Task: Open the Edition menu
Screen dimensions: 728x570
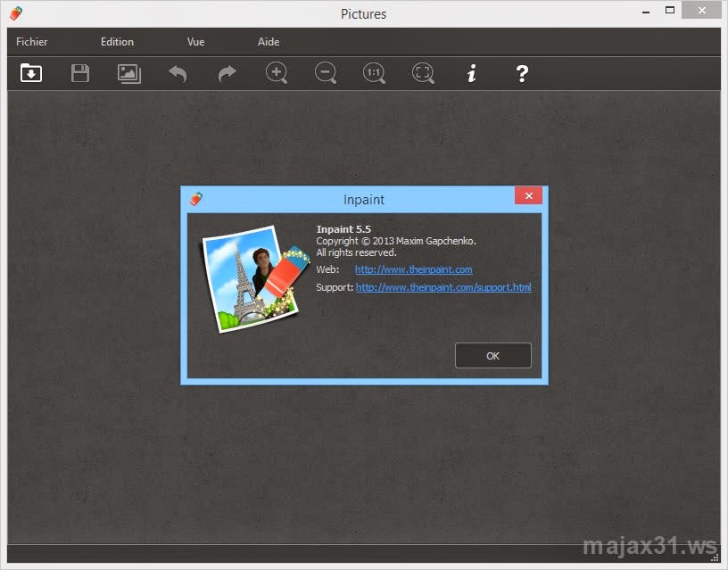Action: coord(117,42)
